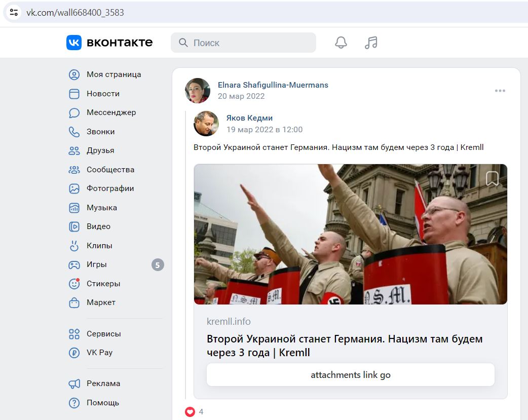Viewport: 528px width, 420px height.
Task: Open Помощь help page
Action: (103, 403)
